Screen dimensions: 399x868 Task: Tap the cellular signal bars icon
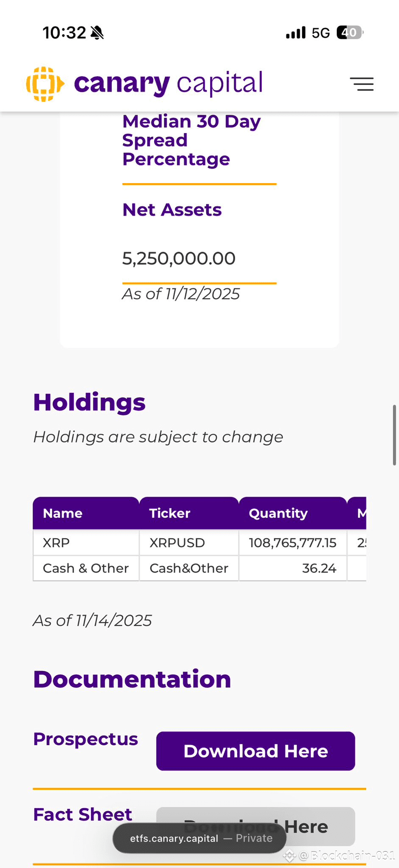click(x=295, y=33)
